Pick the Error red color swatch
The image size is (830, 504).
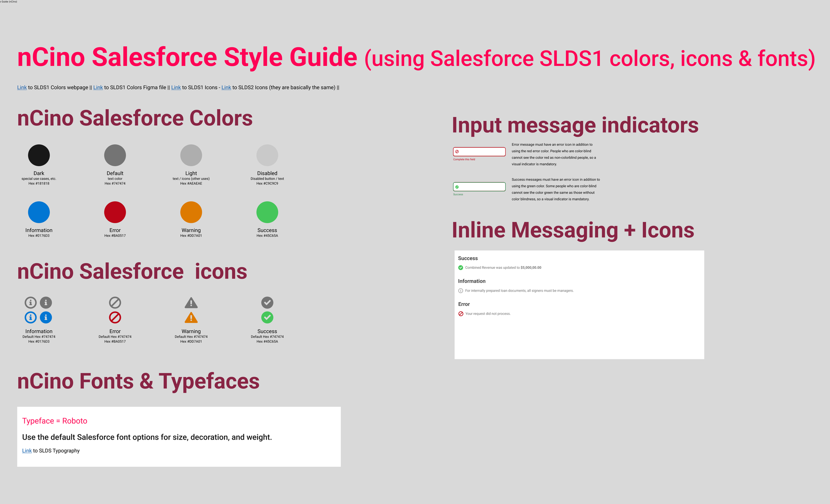(x=115, y=212)
